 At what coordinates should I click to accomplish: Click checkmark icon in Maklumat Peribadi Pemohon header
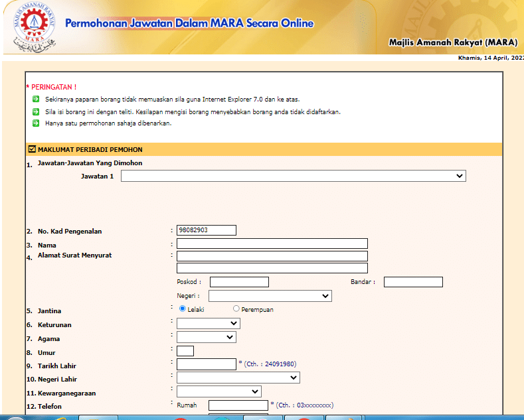(32, 149)
